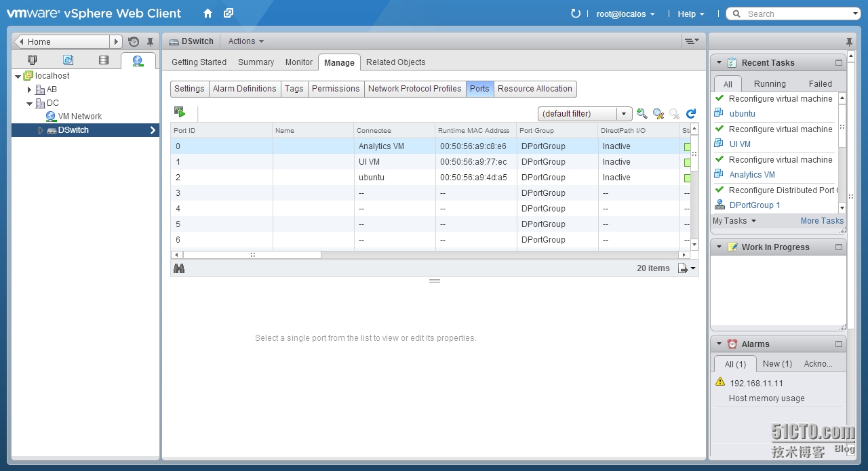Open the export list icon dropdown

coord(687,268)
